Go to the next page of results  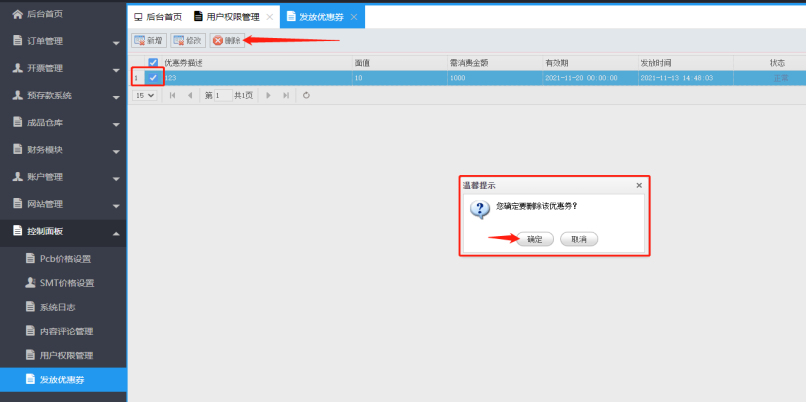[x=270, y=95]
